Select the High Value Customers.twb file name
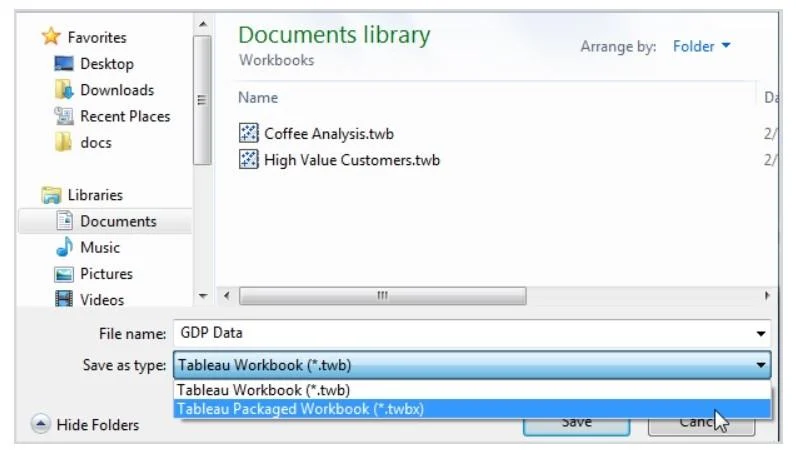Screen dimensions: 796x457 pos(352,160)
